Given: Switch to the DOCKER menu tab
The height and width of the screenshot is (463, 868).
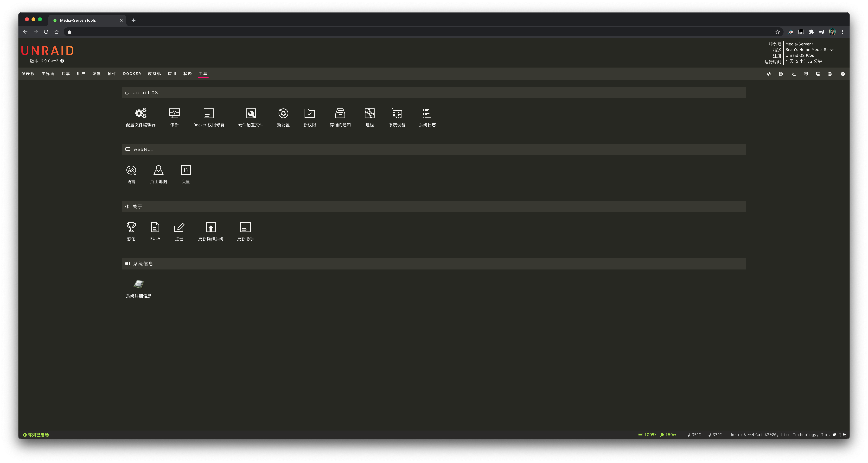Looking at the screenshot, I should [132, 74].
